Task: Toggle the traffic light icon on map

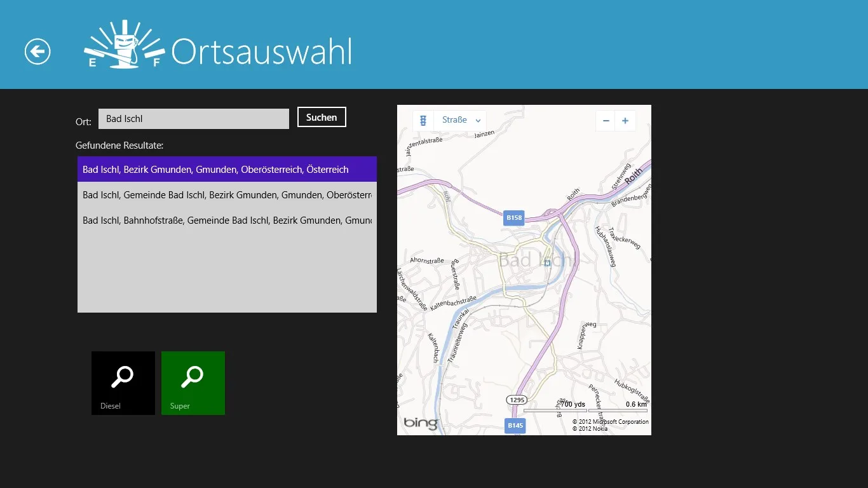Action: coord(423,120)
